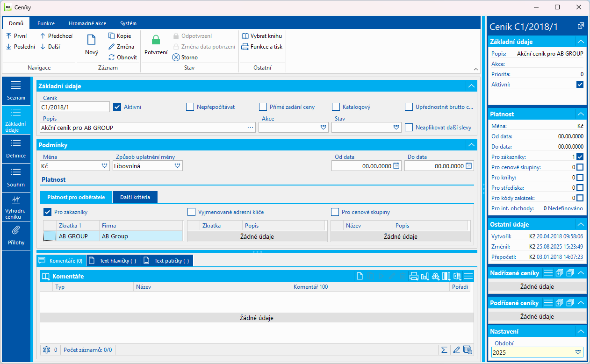Toggle Pro knihy checkbox in right panel
The image size is (590, 364).
pos(580,177)
